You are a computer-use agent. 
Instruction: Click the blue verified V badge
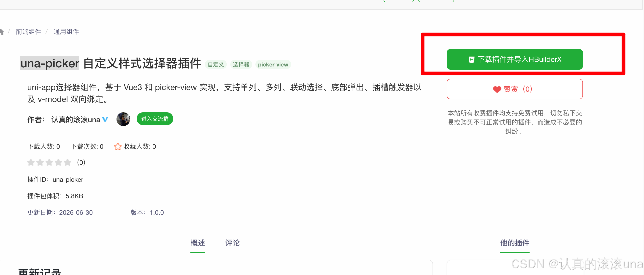pos(105,120)
